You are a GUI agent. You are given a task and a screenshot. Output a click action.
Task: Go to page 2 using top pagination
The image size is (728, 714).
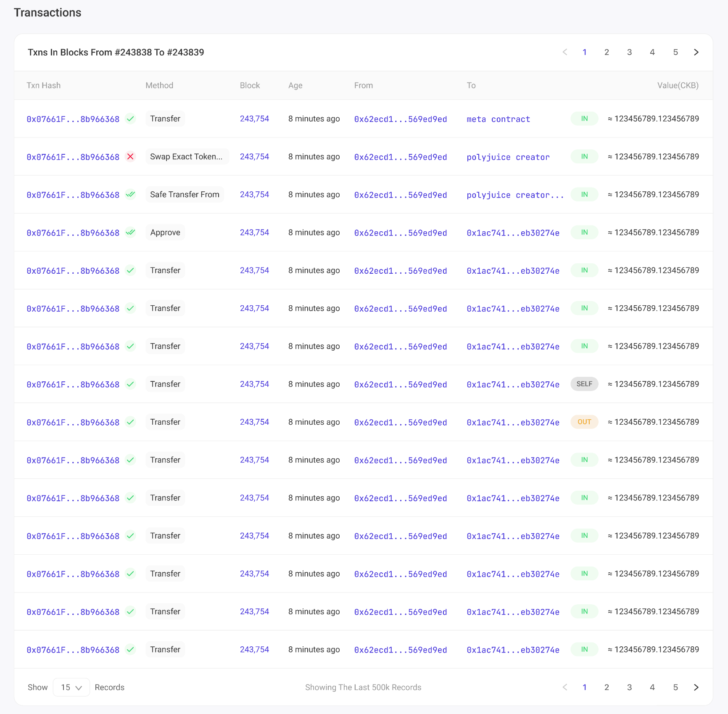coord(607,52)
